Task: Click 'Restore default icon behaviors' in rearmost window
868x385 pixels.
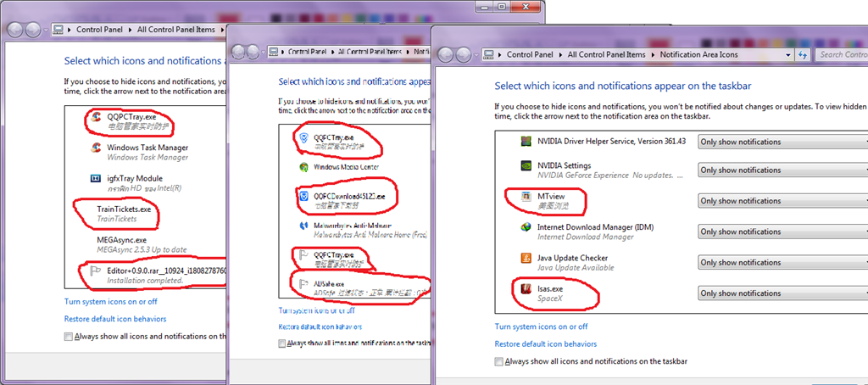Action: point(115,319)
